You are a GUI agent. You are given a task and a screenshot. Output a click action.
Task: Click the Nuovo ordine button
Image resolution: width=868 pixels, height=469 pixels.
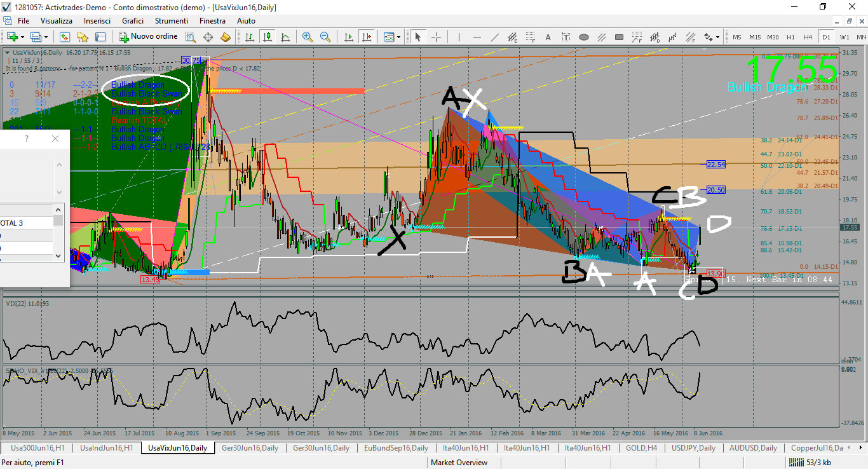pos(147,37)
